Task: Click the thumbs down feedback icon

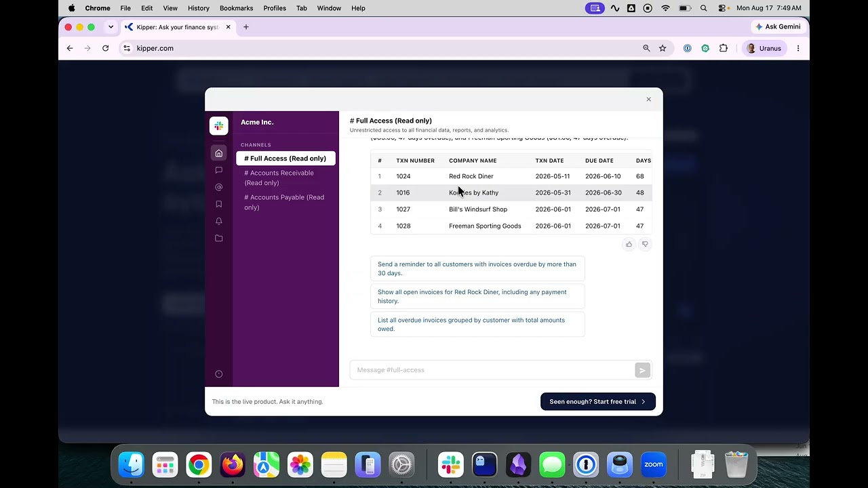Action: pyautogui.click(x=645, y=244)
